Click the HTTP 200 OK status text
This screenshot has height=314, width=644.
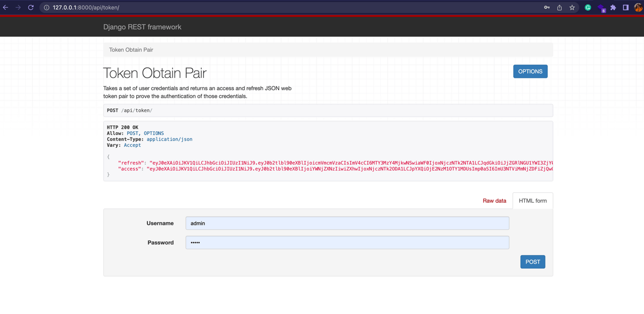122,127
